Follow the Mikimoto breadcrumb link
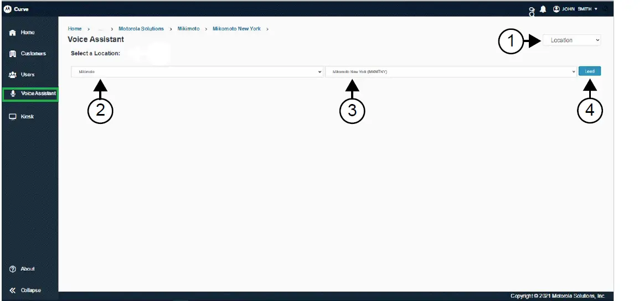 pos(188,29)
